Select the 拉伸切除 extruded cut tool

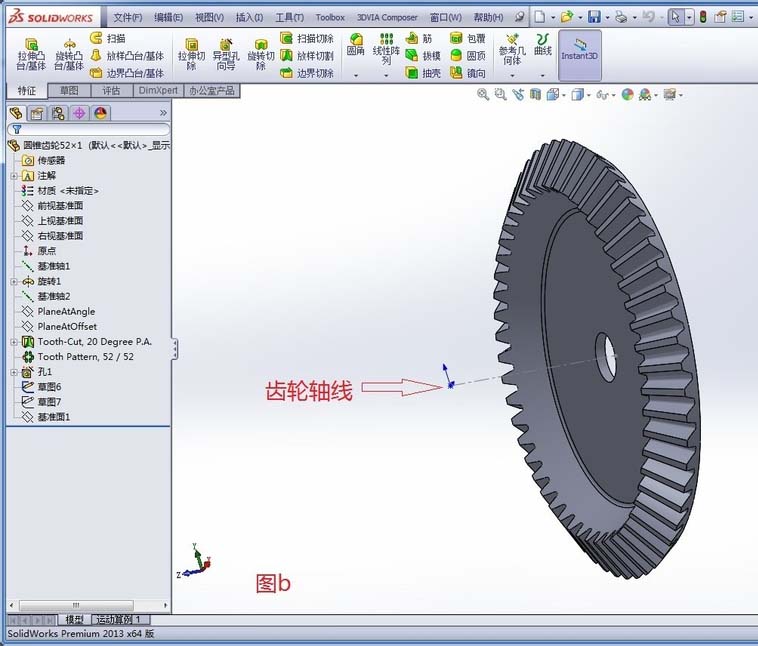(191, 54)
